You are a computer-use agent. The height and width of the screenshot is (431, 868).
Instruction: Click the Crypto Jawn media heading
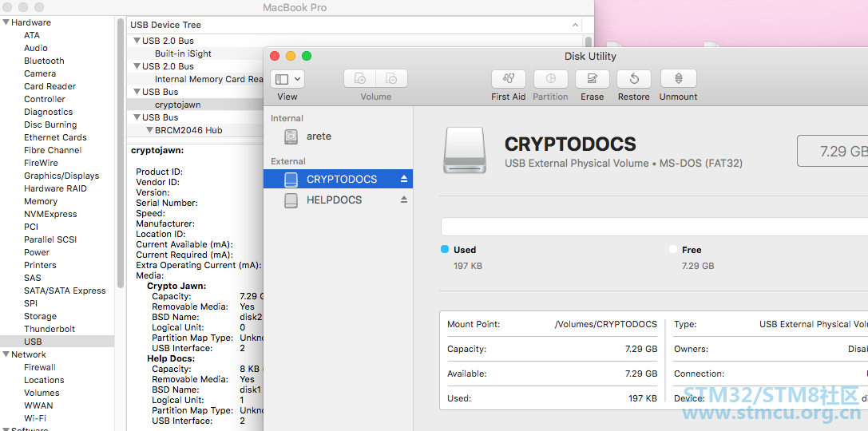point(176,286)
